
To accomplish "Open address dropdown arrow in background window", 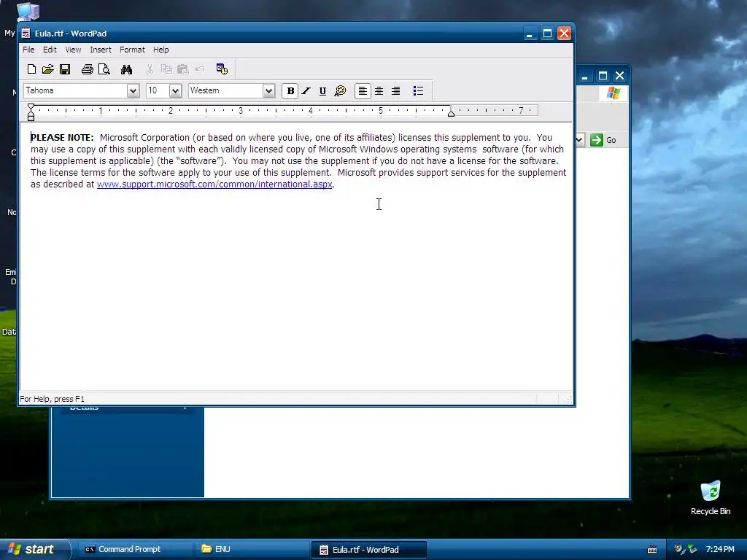I will tap(580, 140).
